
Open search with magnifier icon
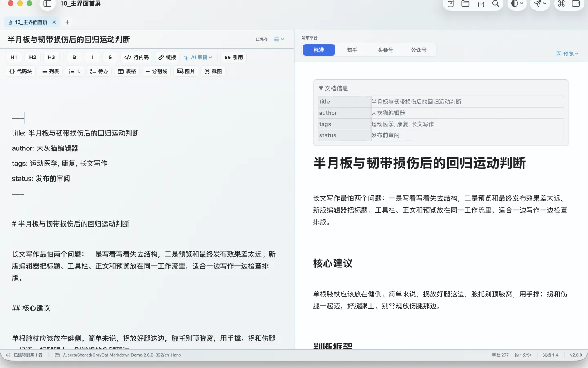(x=496, y=4)
